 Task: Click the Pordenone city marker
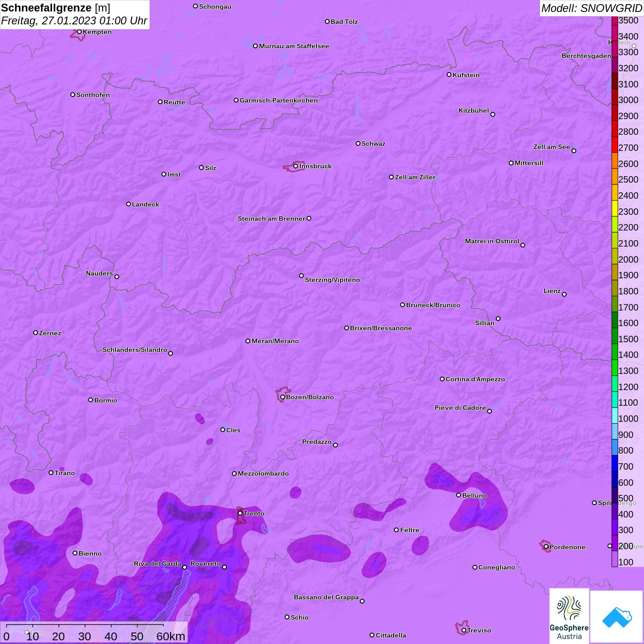point(546,547)
